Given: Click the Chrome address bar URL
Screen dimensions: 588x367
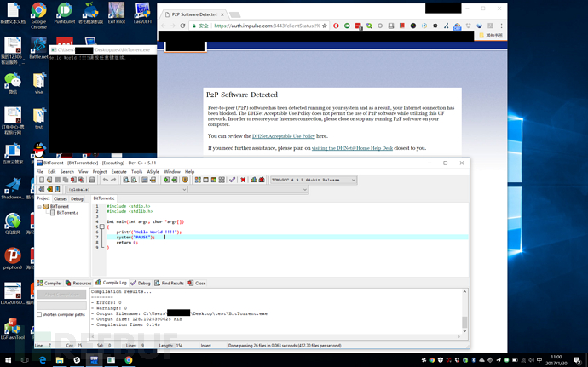Looking at the screenshot, I should click(267, 26).
